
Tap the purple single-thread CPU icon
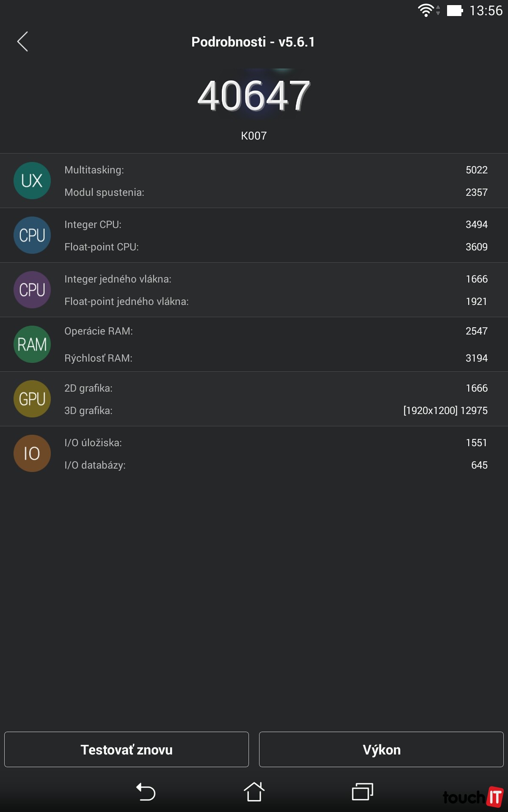click(32, 290)
